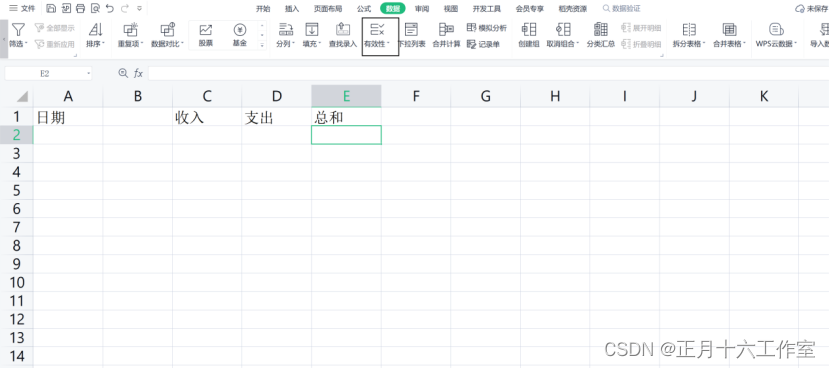The height and width of the screenshot is (368, 830).
Task: Open the 排序 sort tool
Action: (95, 35)
